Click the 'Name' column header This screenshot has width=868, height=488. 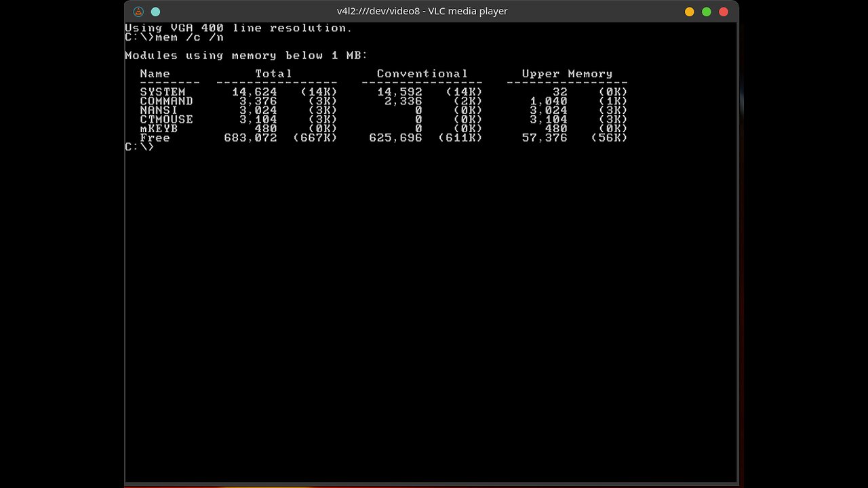tap(155, 74)
